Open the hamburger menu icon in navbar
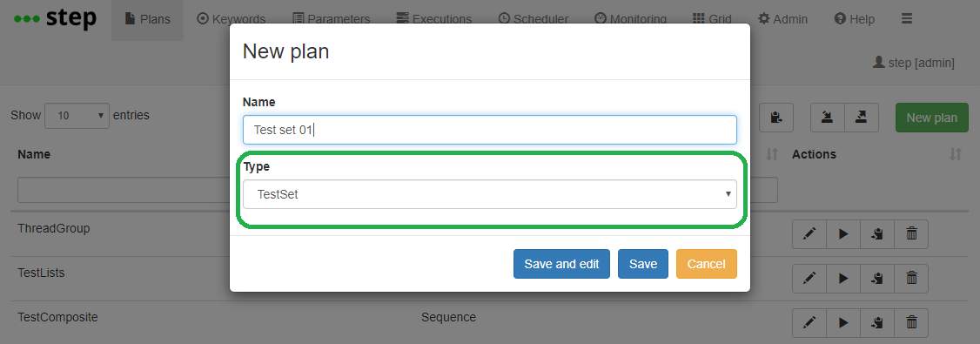Screen dimensions: 980x344 click(907, 19)
